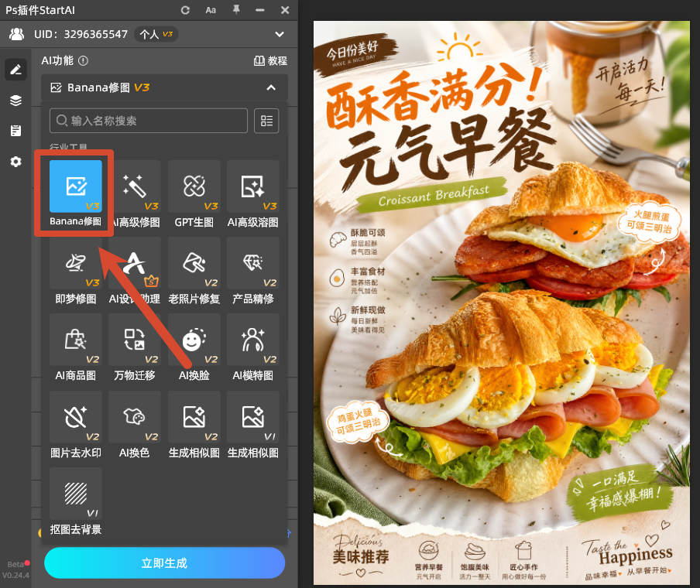Open the 万物迁移 tool
This screenshot has width=700, height=588.
click(x=135, y=347)
